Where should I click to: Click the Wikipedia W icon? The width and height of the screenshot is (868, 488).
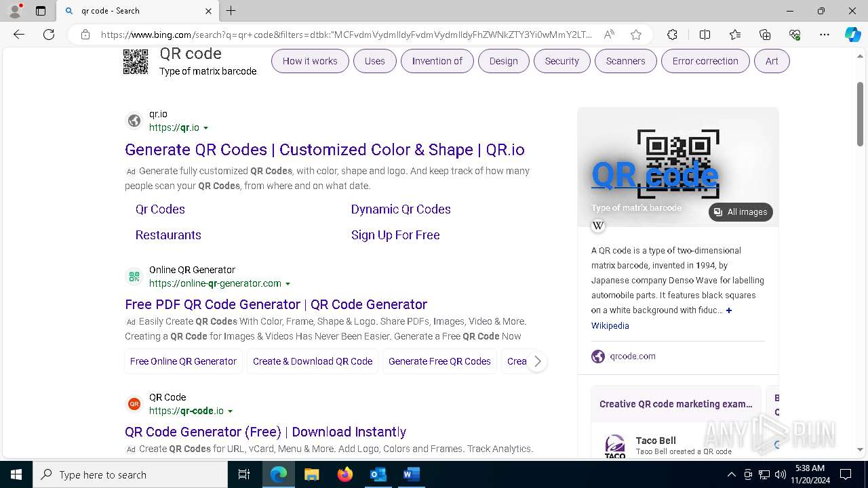pyautogui.click(x=598, y=226)
